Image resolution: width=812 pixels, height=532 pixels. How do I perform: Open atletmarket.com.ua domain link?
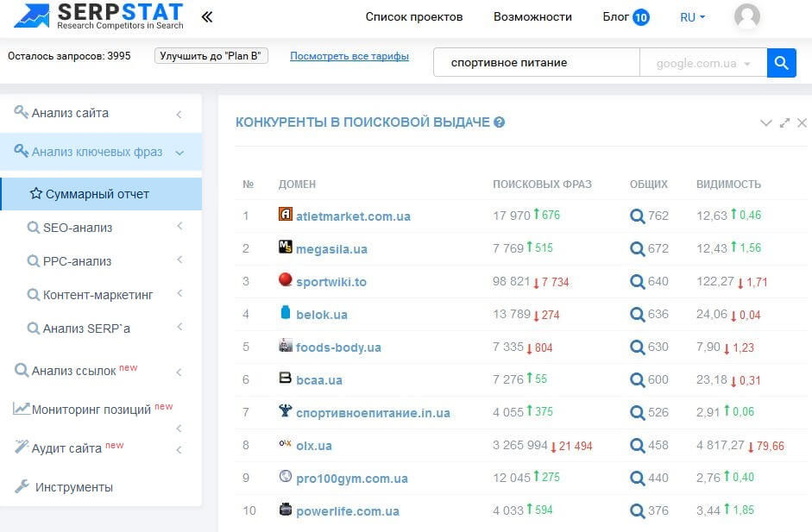coord(353,216)
